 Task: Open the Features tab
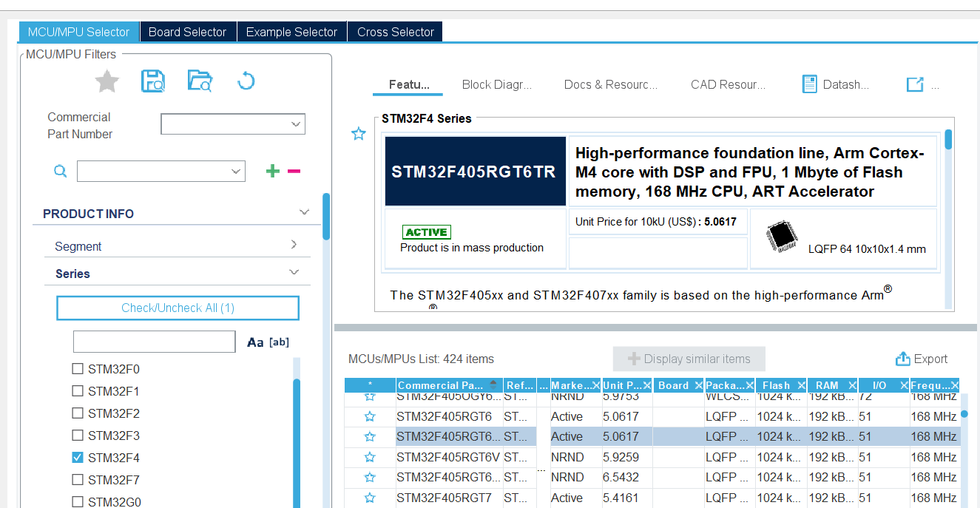pos(409,84)
